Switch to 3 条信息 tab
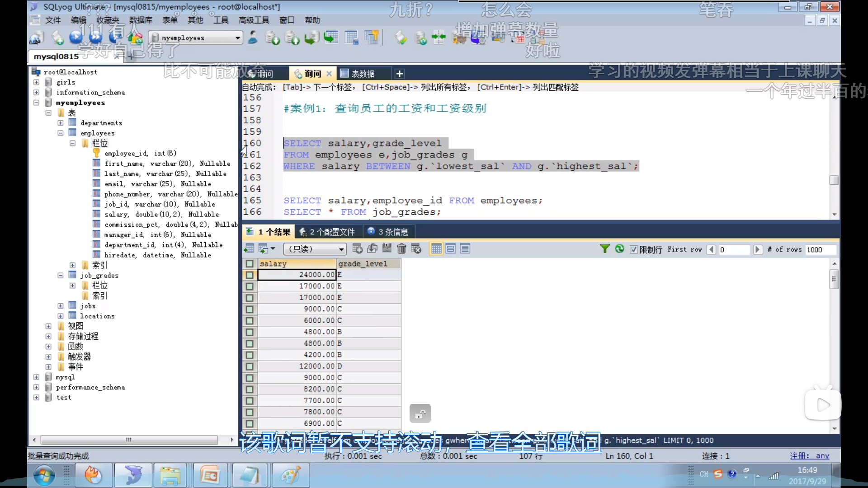This screenshot has width=868, height=488. click(388, 232)
